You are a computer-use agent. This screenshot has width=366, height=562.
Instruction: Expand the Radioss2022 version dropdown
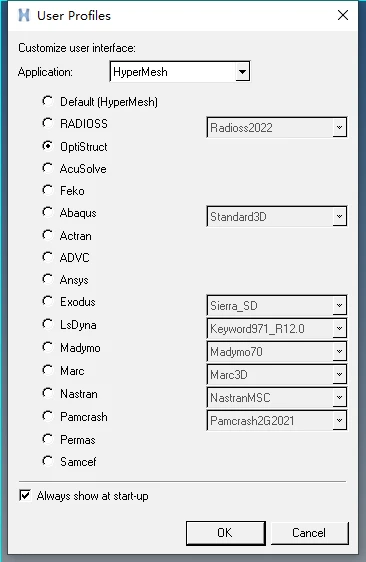pyautogui.click(x=277, y=128)
